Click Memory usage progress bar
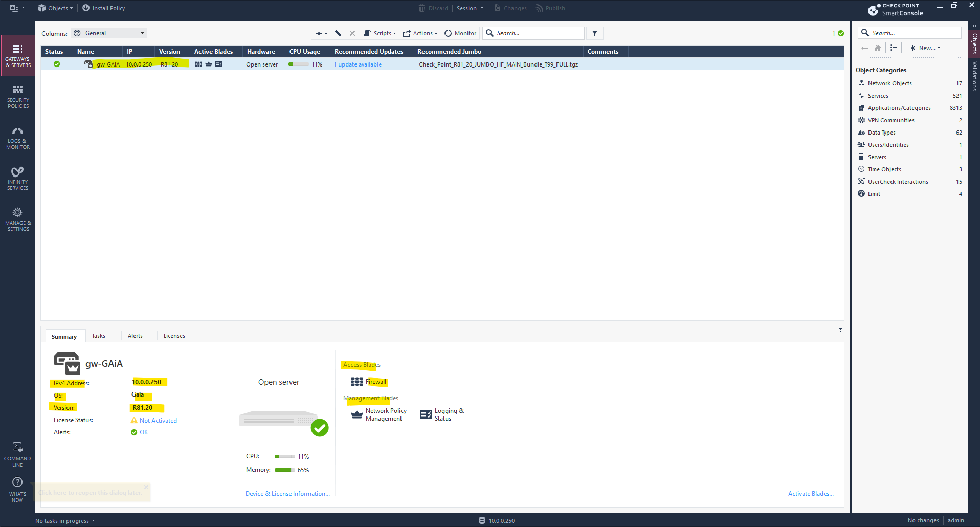The height and width of the screenshot is (527, 980). [285, 470]
